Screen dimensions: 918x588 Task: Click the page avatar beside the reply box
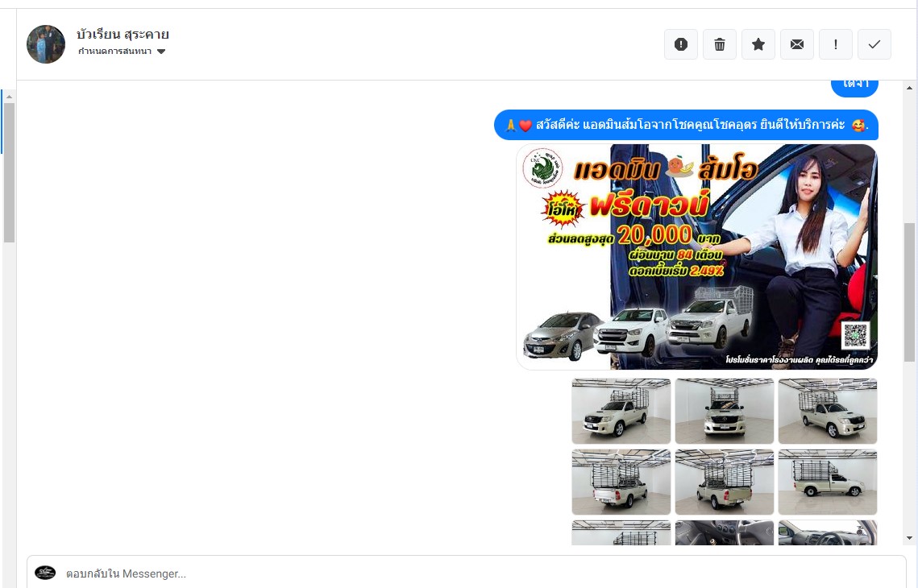[45, 573]
